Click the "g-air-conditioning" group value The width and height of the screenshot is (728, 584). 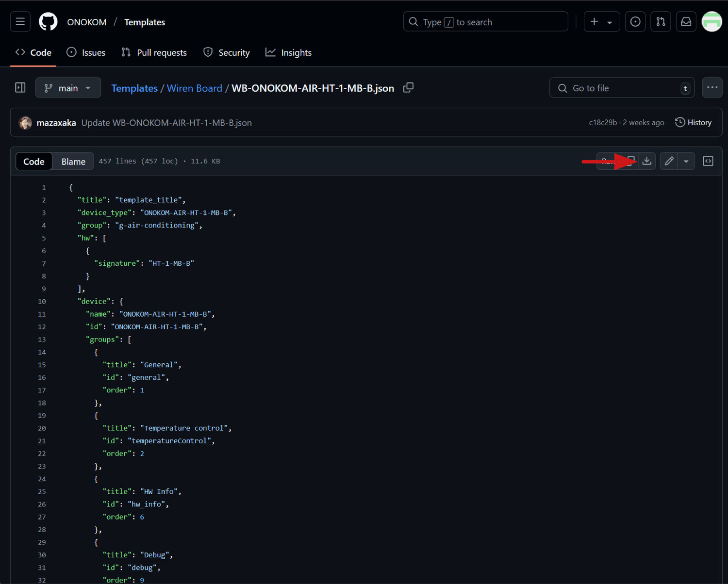pyautogui.click(x=157, y=225)
